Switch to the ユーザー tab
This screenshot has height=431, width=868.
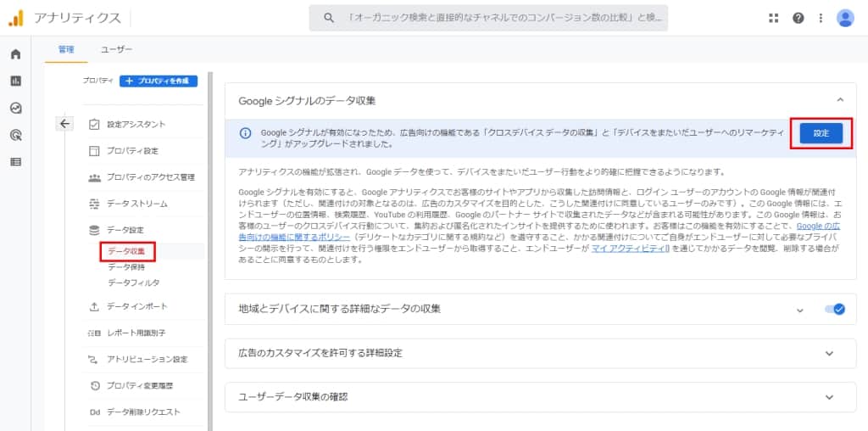(116, 49)
